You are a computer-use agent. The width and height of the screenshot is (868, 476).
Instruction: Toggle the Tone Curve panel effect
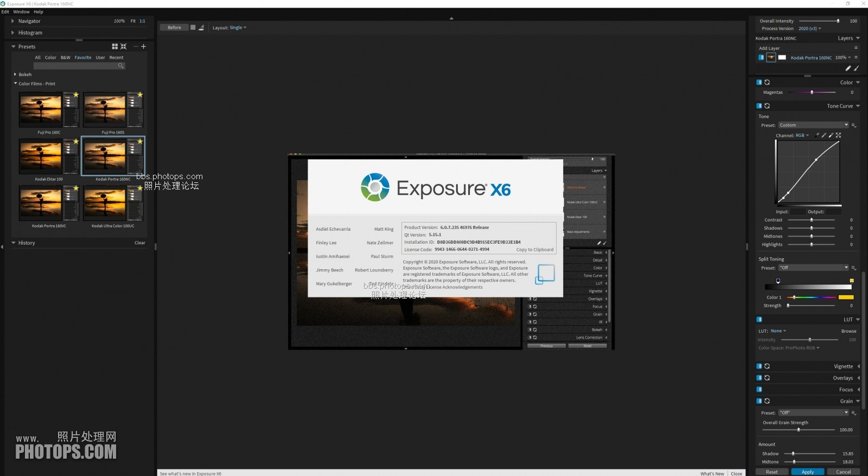coord(759,106)
